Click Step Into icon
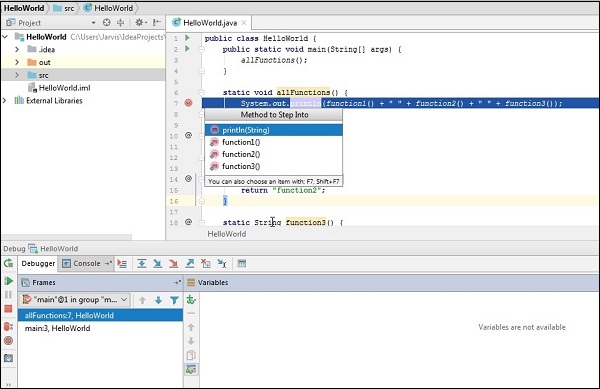This screenshot has width=600, height=389. [x=157, y=264]
